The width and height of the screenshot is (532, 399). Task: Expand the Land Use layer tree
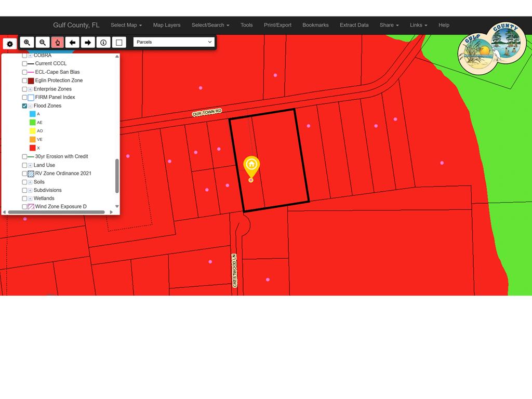[x=30, y=165]
